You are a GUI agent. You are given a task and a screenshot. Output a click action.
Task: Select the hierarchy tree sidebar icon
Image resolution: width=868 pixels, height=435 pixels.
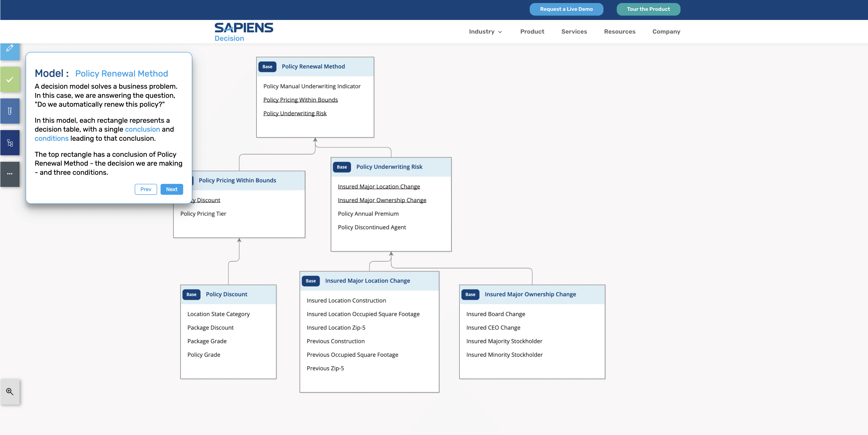click(x=10, y=143)
